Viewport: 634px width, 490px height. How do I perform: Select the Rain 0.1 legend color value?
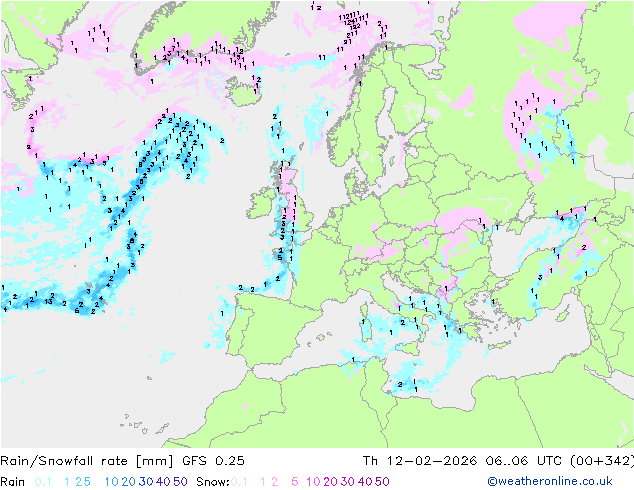click(43, 482)
